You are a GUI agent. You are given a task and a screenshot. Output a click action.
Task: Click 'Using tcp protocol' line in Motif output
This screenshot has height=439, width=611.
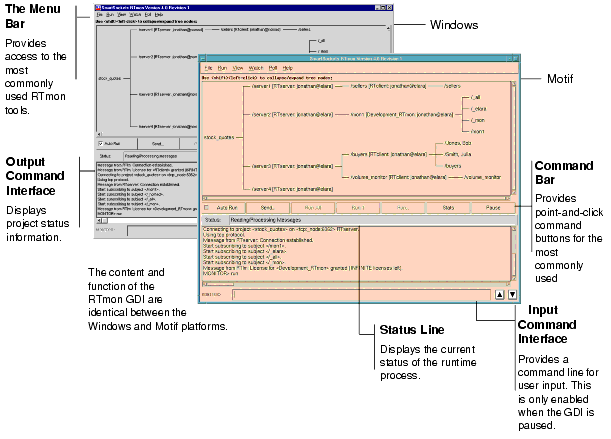point(224,234)
